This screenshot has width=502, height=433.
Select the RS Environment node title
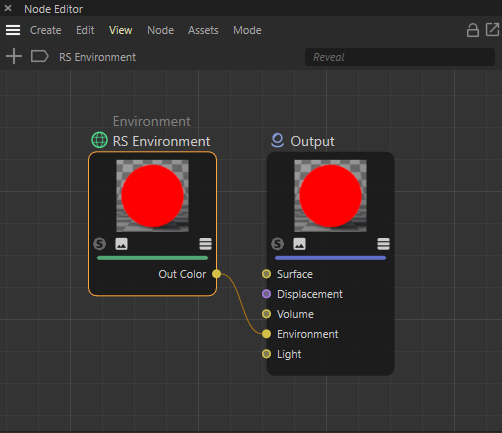click(x=161, y=141)
